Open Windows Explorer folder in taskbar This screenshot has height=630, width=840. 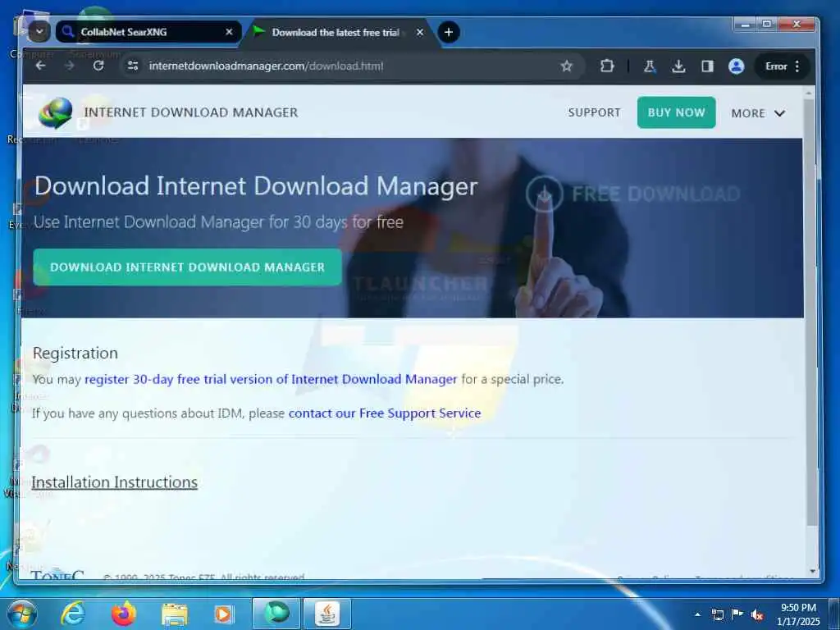point(174,614)
